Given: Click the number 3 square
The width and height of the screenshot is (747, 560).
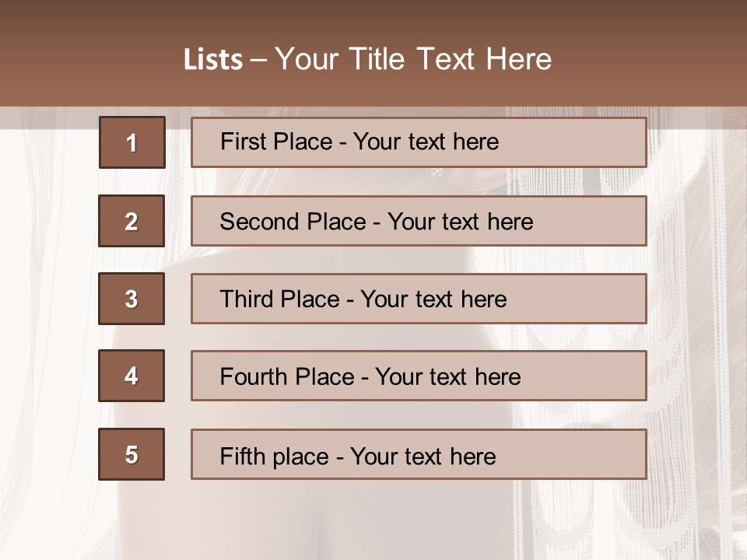Looking at the screenshot, I should point(132,299).
